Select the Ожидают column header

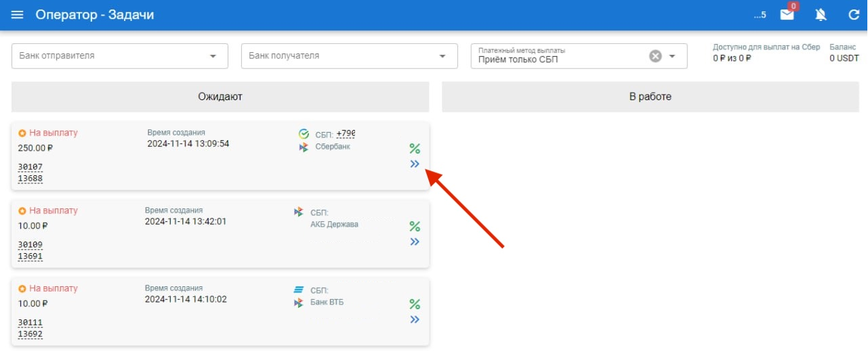click(x=220, y=97)
